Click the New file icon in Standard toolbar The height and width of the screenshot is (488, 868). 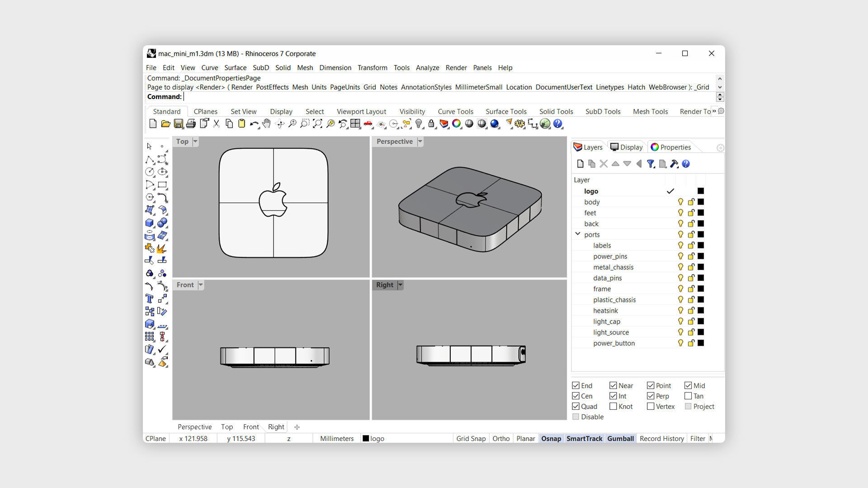tap(153, 124)
